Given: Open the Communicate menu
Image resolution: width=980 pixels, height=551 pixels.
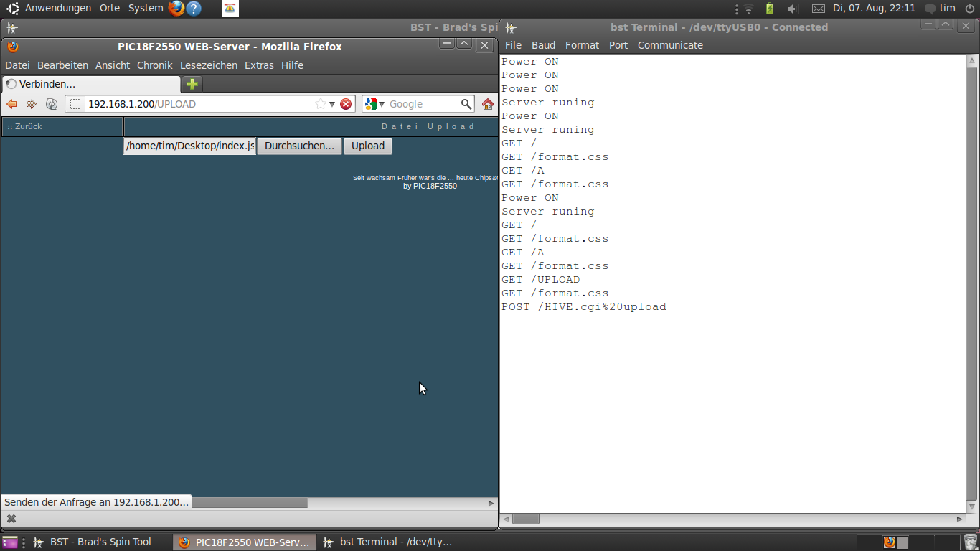Looking at the screenshot, I should pos(670,45).
